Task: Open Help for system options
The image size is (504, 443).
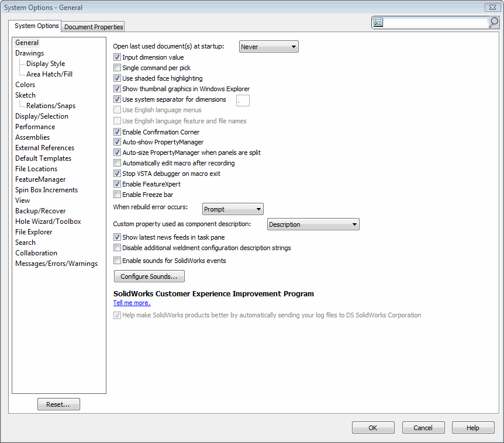Action: (473, 428)
